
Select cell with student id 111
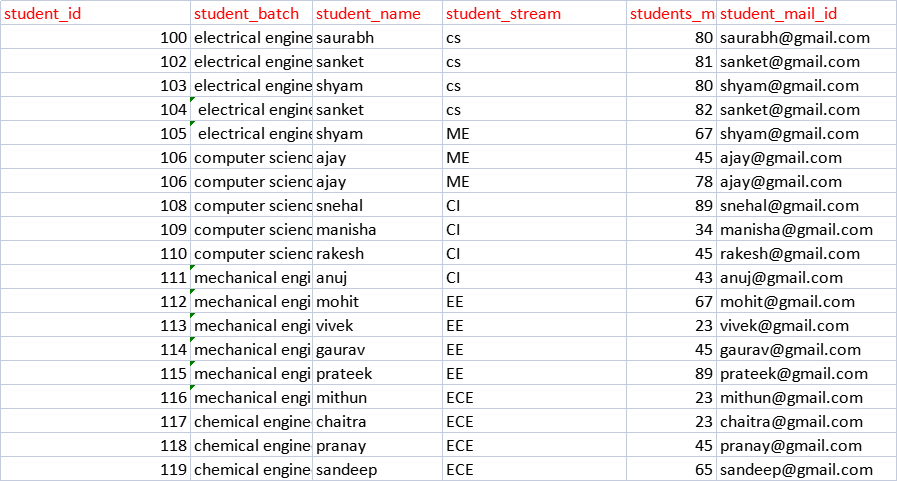[95, 277]
